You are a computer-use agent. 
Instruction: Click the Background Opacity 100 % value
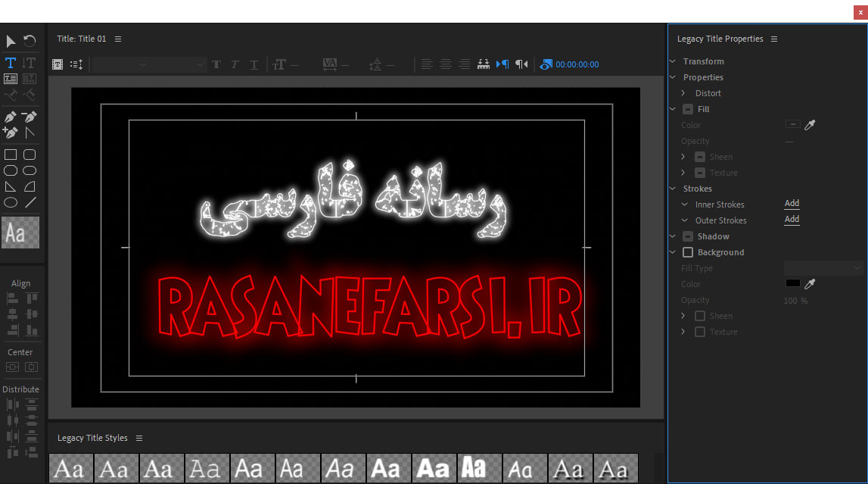click(795, 301)
